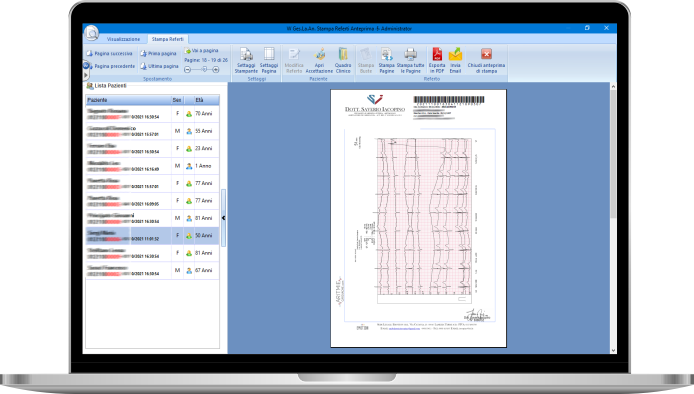Click the zoom in plus button
Viewport: 694px width, 394px height.
(216, 70)
